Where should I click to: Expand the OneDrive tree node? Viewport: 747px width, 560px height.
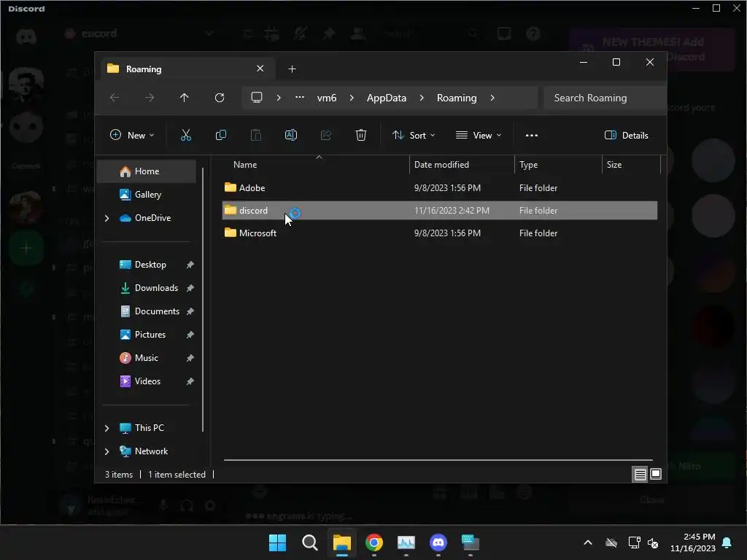[107, 218]
